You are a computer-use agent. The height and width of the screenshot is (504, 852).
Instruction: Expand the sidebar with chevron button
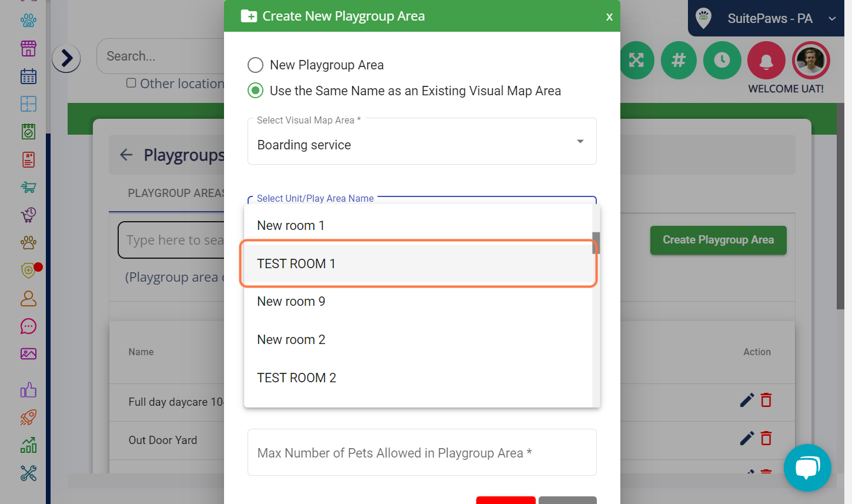66,58
